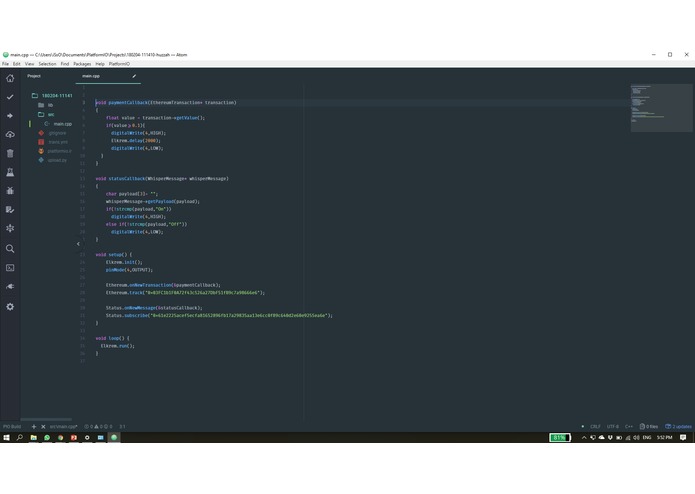Open Serial Monitor plug icon
This screenshot has height=494, width=695.
10,287
